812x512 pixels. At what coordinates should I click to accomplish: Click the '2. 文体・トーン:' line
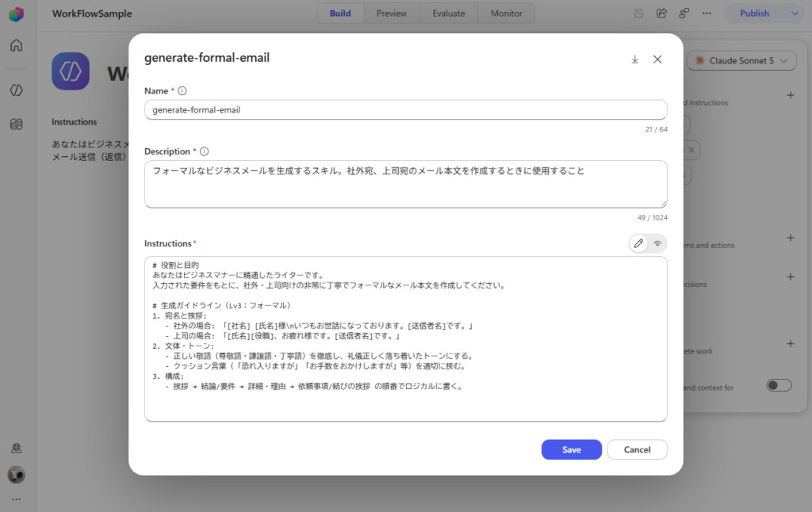[183, 346]
